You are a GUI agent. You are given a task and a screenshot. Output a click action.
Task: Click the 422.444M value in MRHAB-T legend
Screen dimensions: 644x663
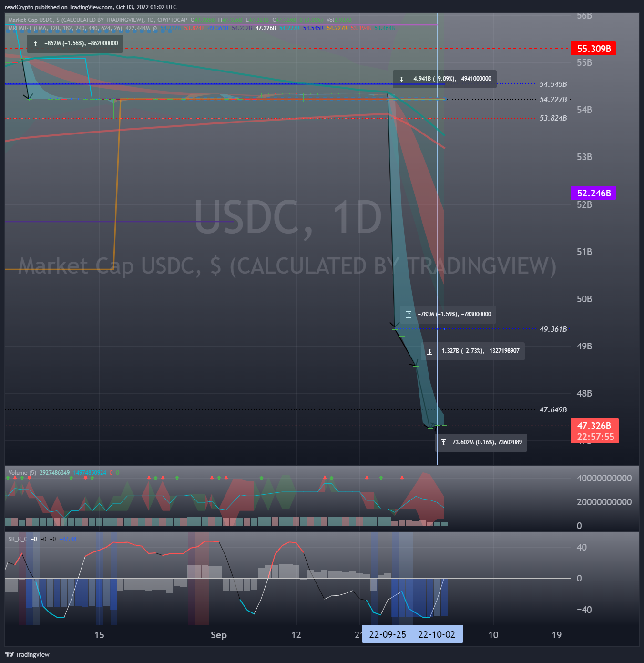point(138,28)
